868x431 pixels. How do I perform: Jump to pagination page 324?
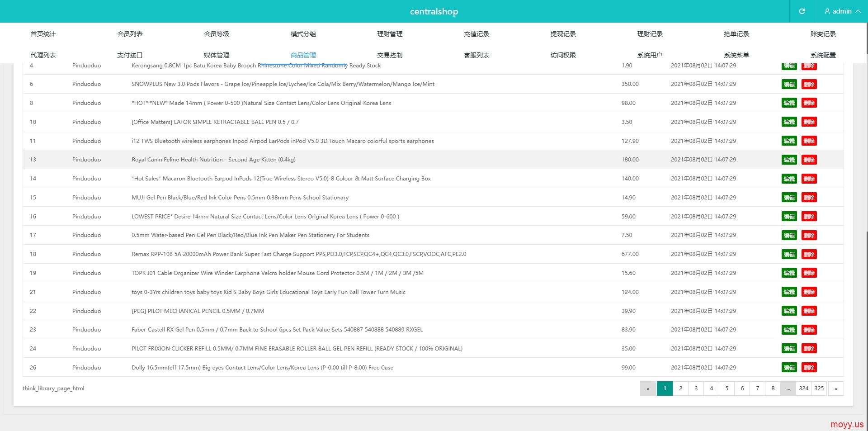804,388
